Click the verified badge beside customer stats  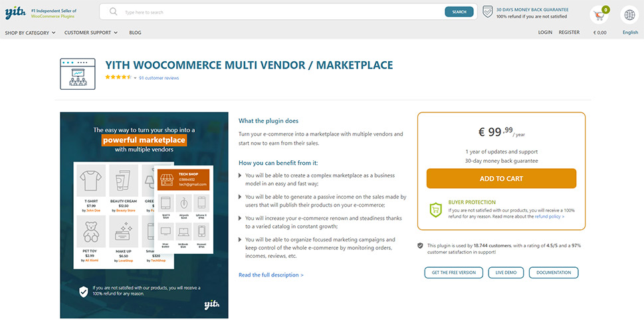(420, 246)
